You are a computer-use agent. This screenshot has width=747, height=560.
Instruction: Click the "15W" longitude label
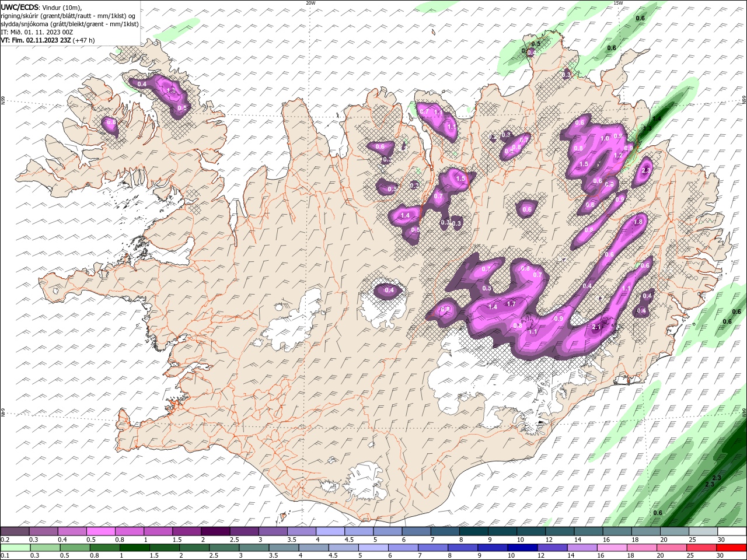619,3
